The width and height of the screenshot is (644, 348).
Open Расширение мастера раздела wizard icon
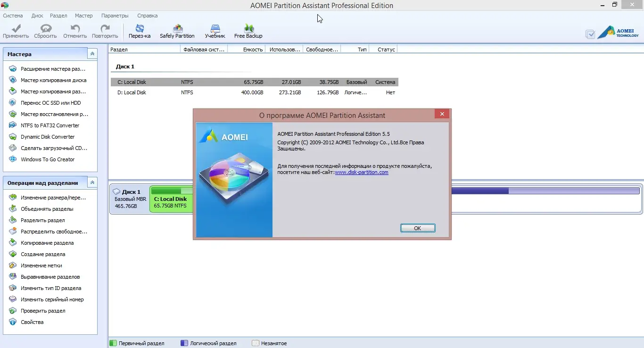(x=13, y=69)
